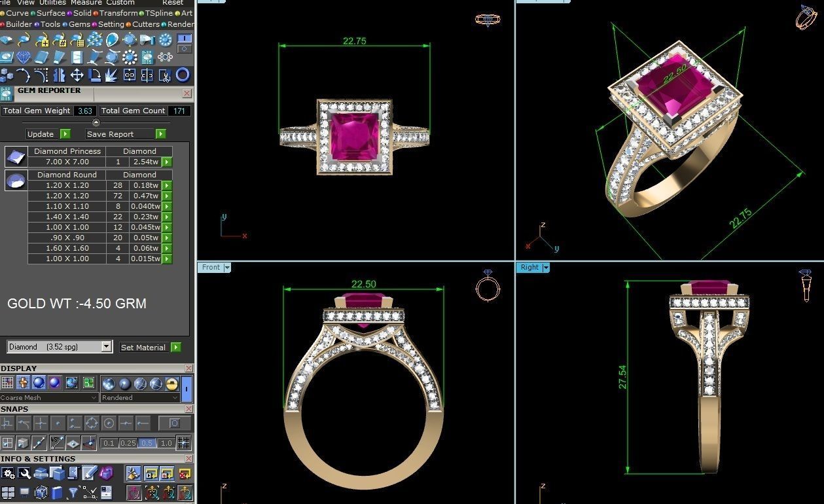
Task: Open the Front viewport dropdown arrow
Action: [227, 268]
